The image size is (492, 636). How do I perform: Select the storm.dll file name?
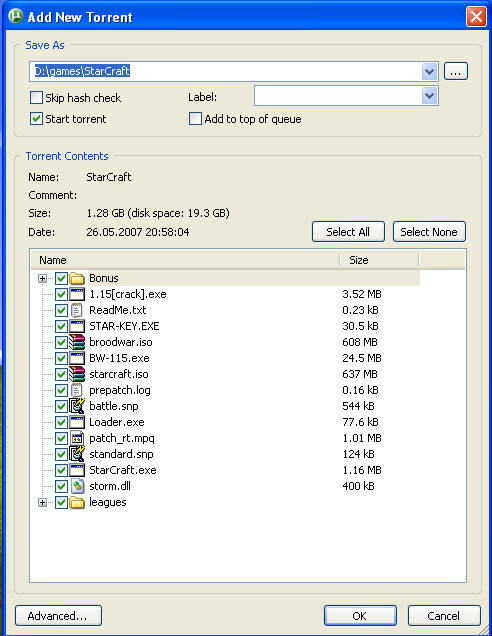pos(110,486)
